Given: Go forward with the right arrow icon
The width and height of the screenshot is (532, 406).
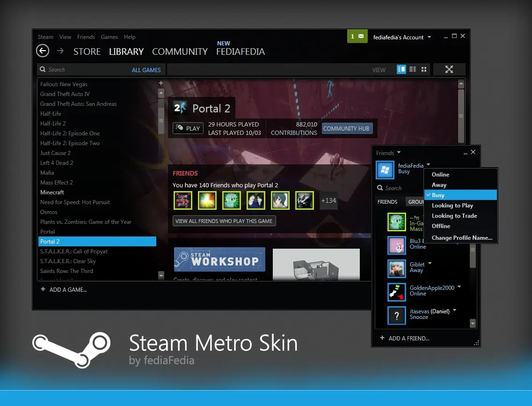Looking at the screenshot, I should click(60, 51).
